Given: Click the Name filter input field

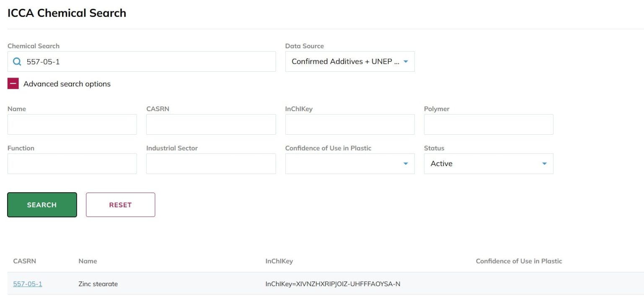Looking at the screenshot, I should [72, 124].
